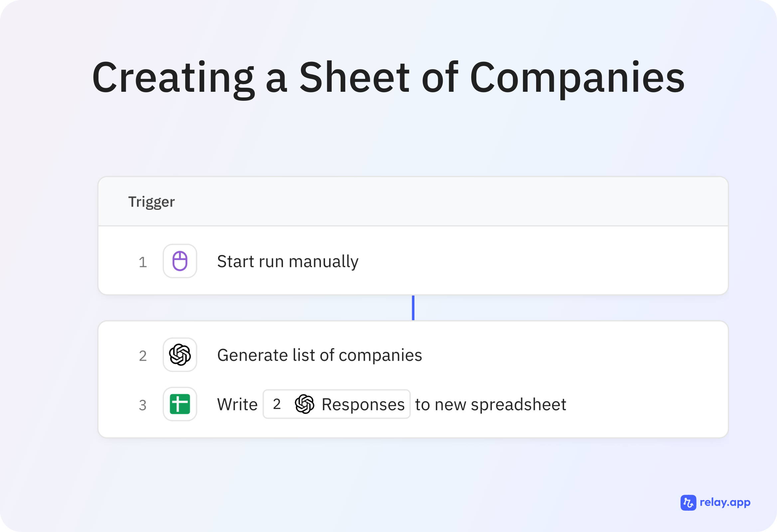The width and height of the screenshot is (777, 532).
Task: Open the relay.app wordmark link
Action: click(x=725, y=502)
